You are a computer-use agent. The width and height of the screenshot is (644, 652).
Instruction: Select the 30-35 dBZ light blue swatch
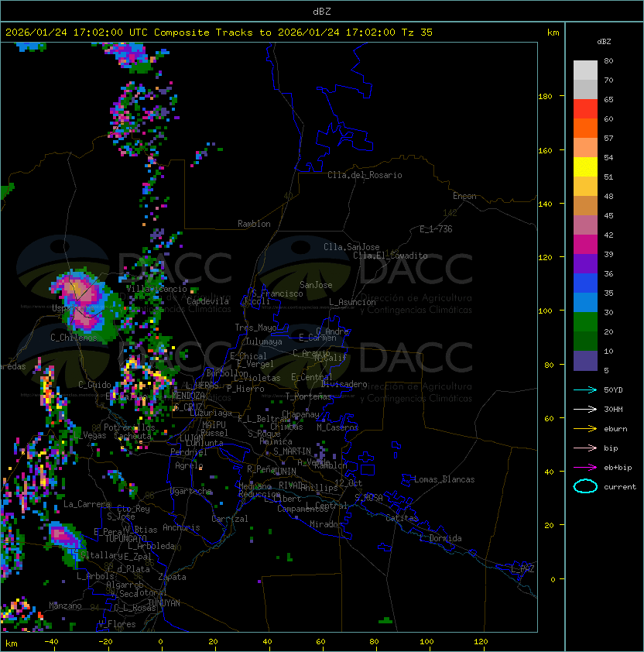pyautogui.click(x=585, y=302)
